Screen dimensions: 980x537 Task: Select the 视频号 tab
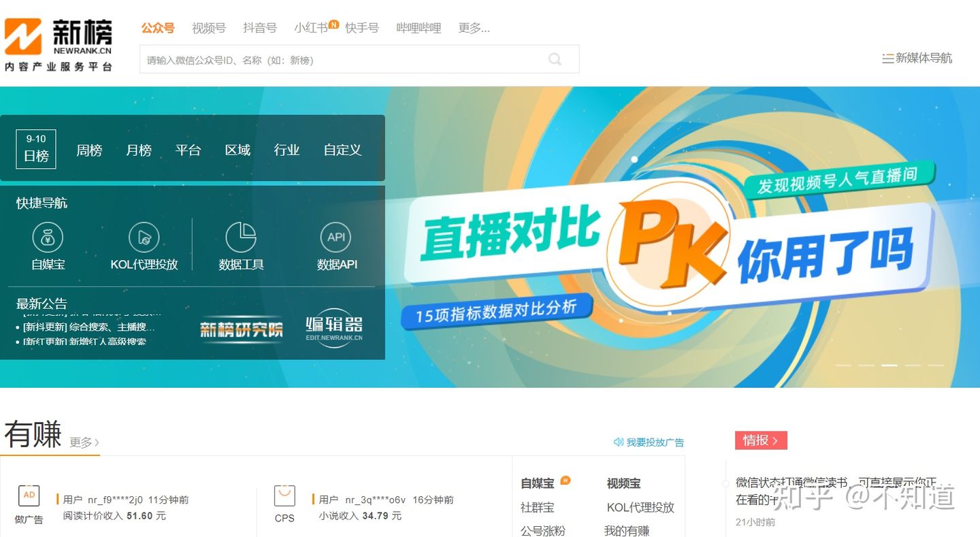pos(209,28)
